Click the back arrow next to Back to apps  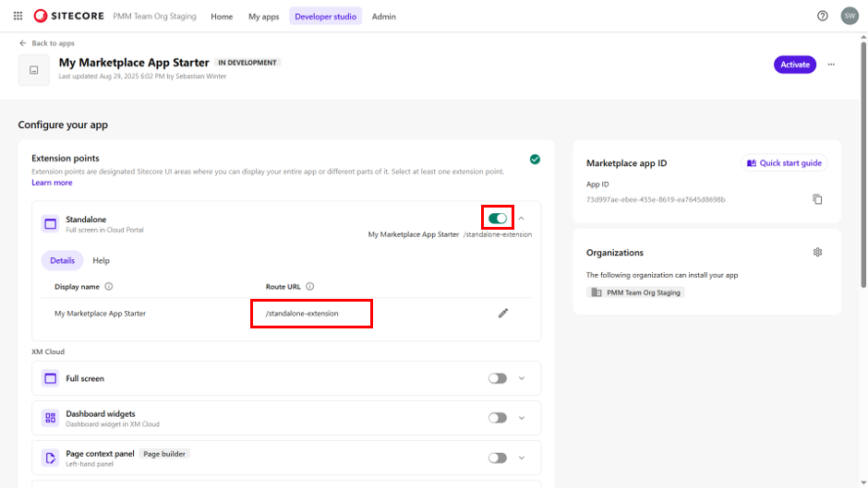tap(23, 43)
